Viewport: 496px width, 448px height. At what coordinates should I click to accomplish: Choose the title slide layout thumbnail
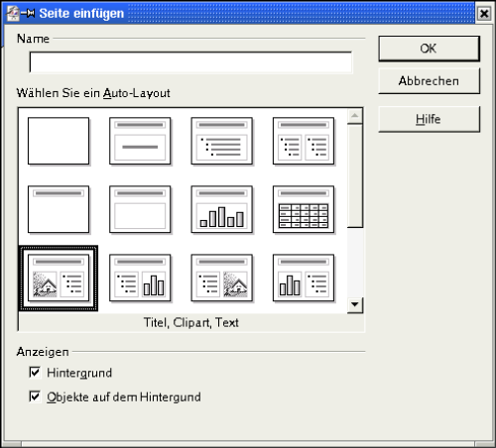pyautogui.click(x=140, y=141)
